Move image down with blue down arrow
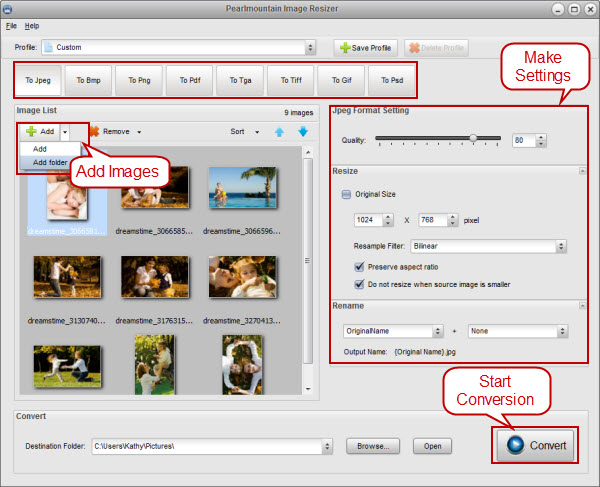Screen dimensions: 600x487 302,131
